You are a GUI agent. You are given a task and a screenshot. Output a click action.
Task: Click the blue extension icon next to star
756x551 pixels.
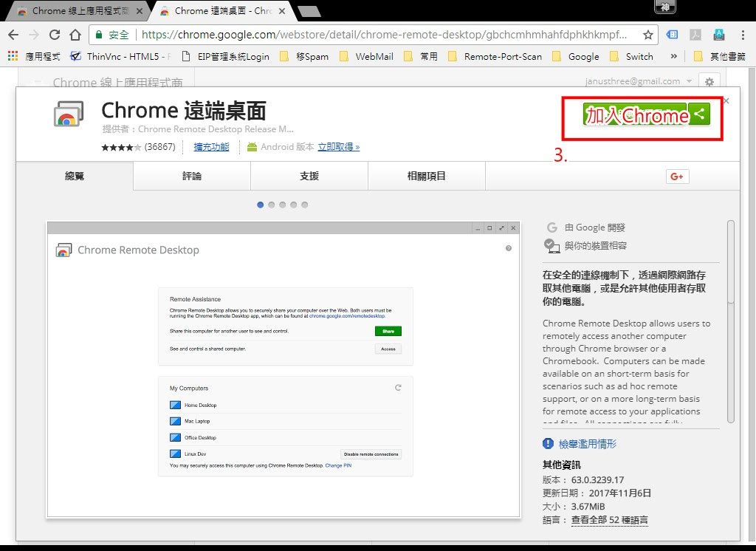click(672, 35)
